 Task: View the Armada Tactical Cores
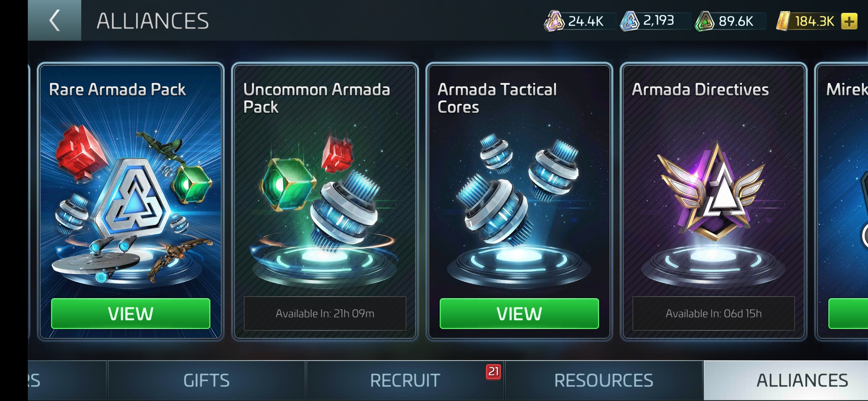519,313
